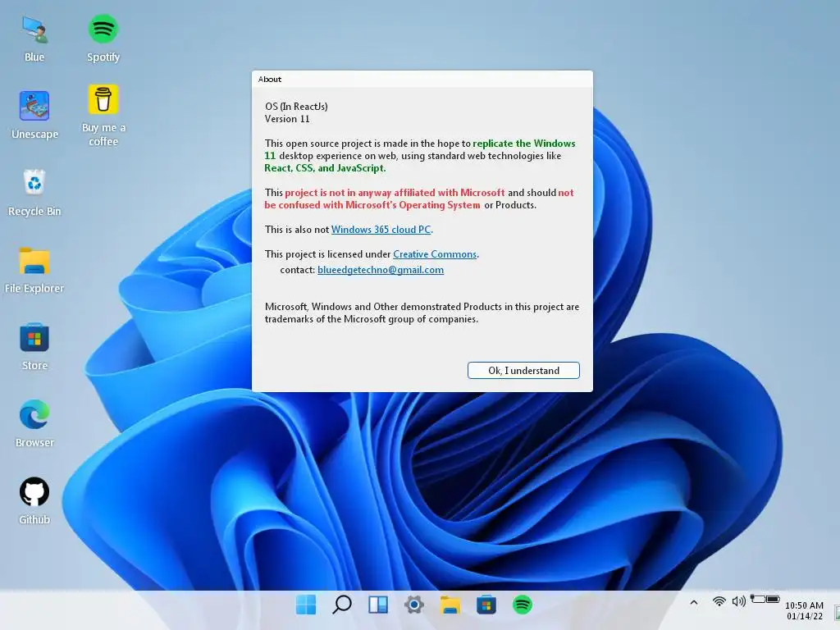840x630 pixels.
Task: Click the blueedgetechno@gmail.com contact link
Action: 381,269
